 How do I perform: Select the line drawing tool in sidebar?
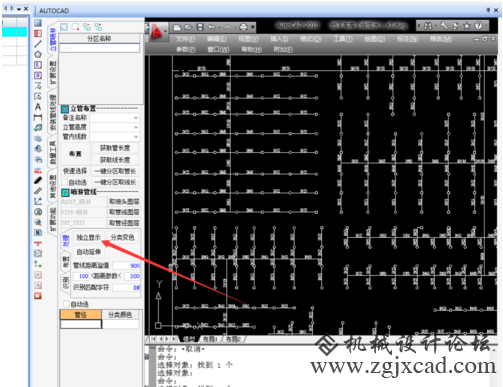(38, 44)
